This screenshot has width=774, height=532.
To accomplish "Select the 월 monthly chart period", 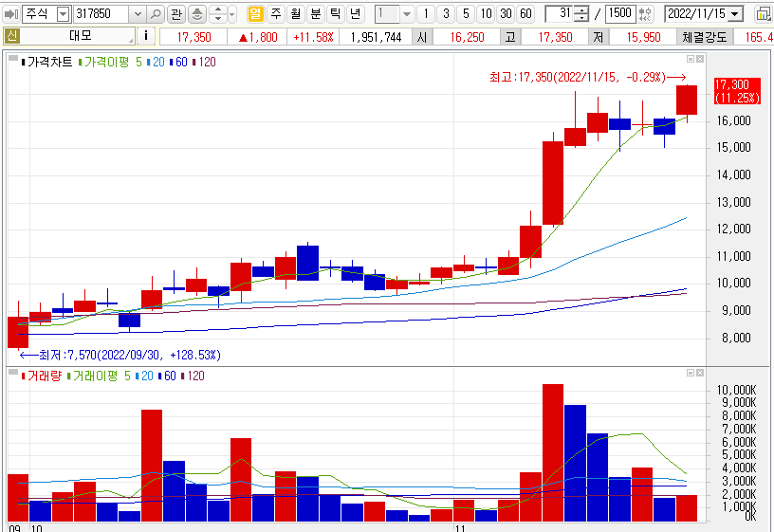I will (x=295, y=14).
